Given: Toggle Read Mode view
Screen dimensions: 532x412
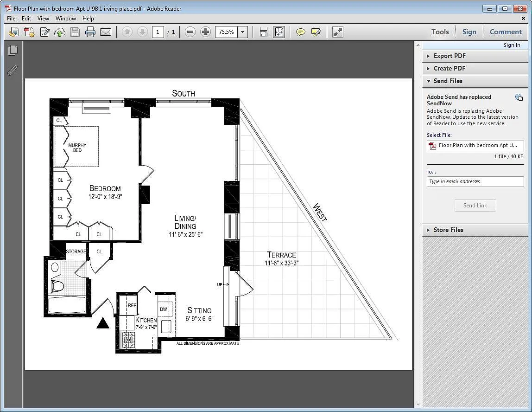Looking at the screenshot, I should click(x=338, y=32).
